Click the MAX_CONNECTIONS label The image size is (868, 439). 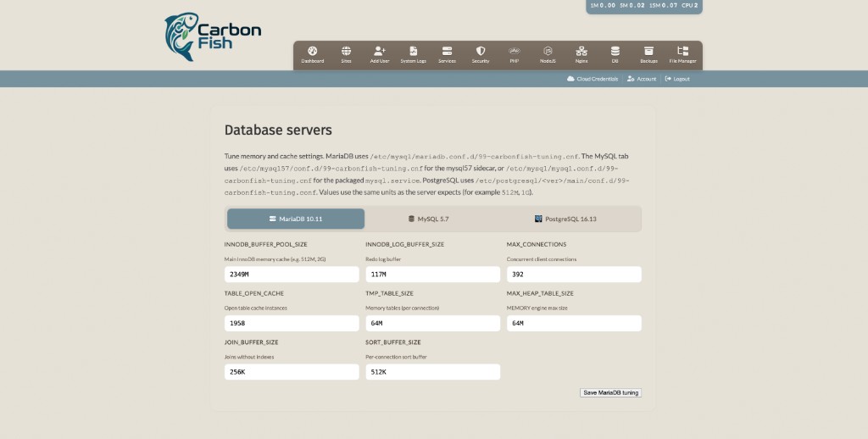(x=537, y=244)
